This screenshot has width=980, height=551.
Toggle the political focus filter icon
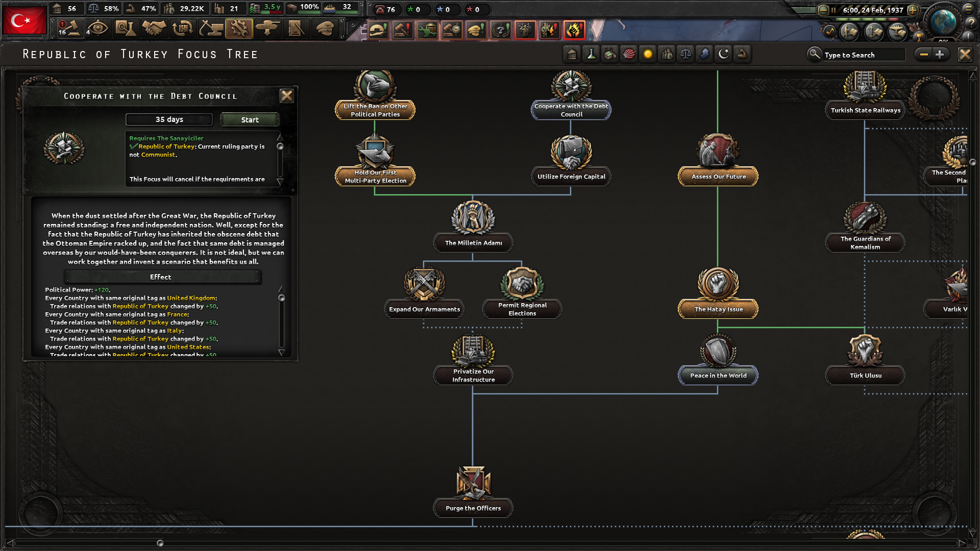click(x=572, y=54)
